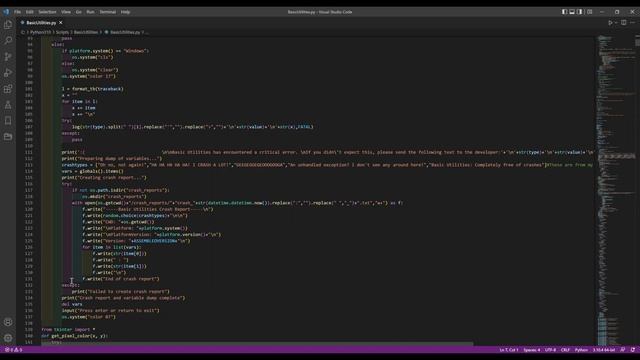Select Python interpreter version in status bar
Image resolution: width=640 pixels, height=360 pixels.
[604, 350]
